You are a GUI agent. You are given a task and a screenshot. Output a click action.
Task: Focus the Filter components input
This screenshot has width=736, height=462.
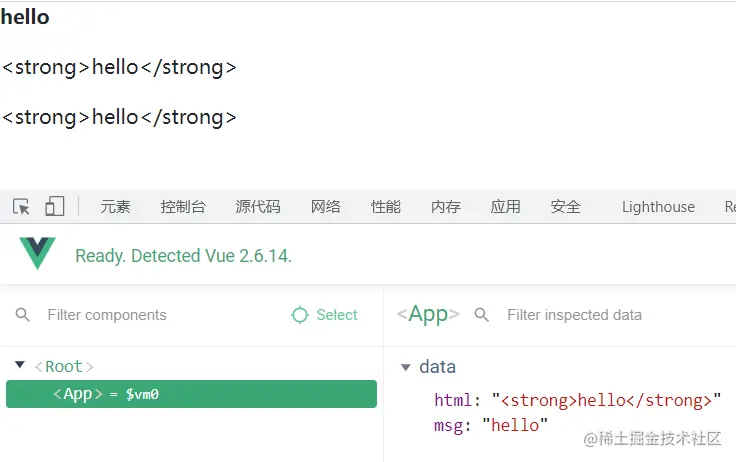[x=150, y=315]
